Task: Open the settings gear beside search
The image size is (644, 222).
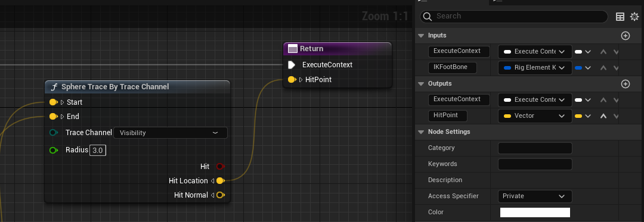Action: [634, 17]
